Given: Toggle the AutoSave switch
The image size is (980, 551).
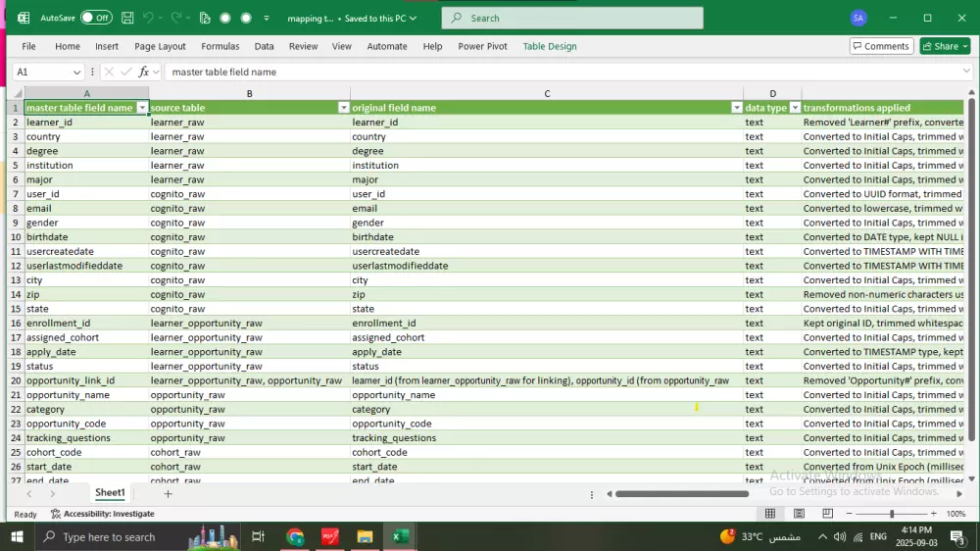Looking at the screenshot, I should [95, 18].
